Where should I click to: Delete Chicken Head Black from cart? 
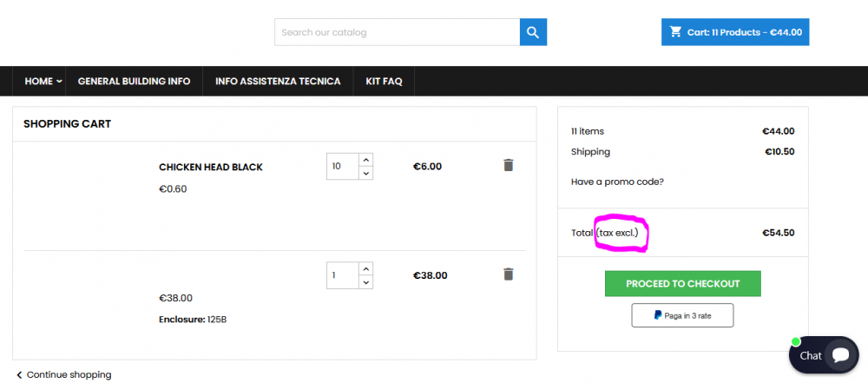pyautogui.click(x=508, y=165)
